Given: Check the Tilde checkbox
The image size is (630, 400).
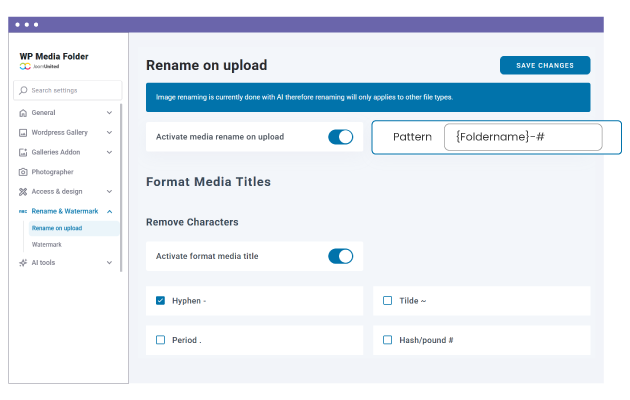Looking at the screenshot, I should click(x=388, y=300).
